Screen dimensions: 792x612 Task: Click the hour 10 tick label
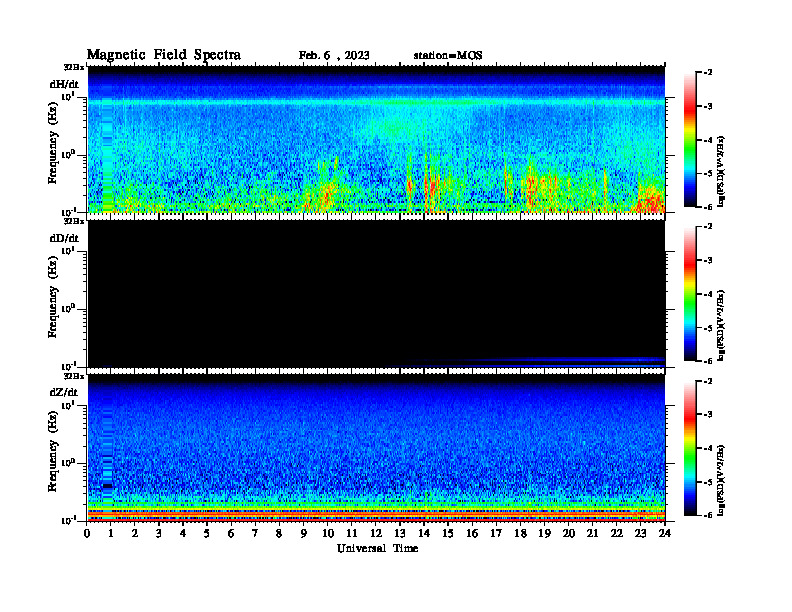coord(328,534)
